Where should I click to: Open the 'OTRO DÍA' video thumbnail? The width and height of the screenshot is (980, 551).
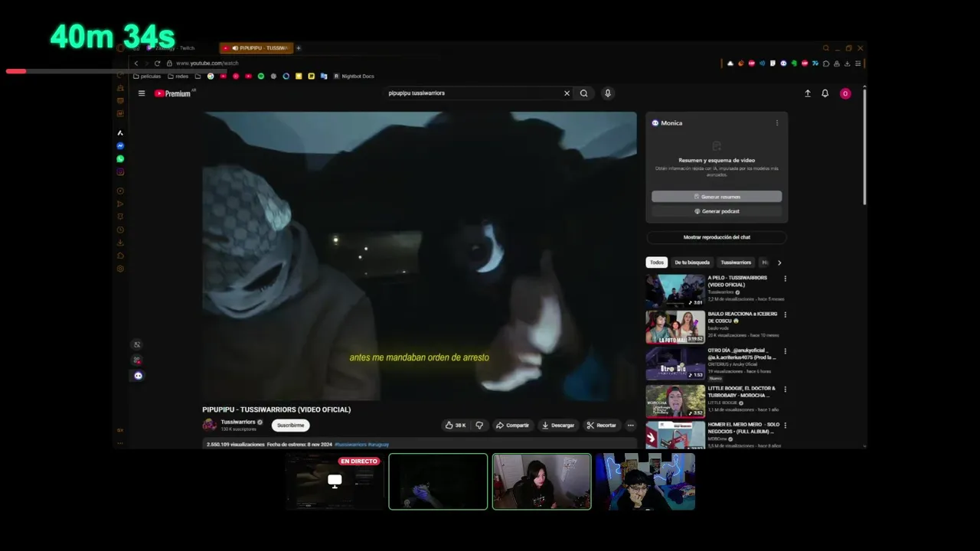point(675,364)
